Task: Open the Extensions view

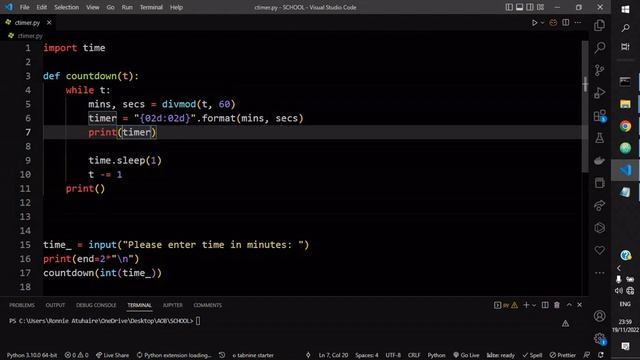Action: coord(600,116)
